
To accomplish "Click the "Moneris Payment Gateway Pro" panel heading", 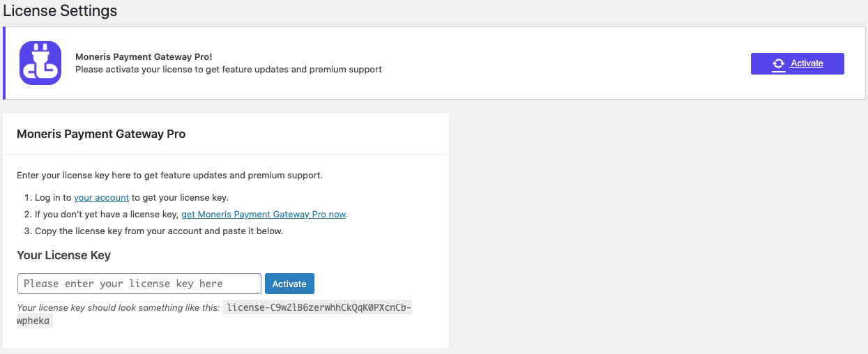I will click(x=101, y=134).
